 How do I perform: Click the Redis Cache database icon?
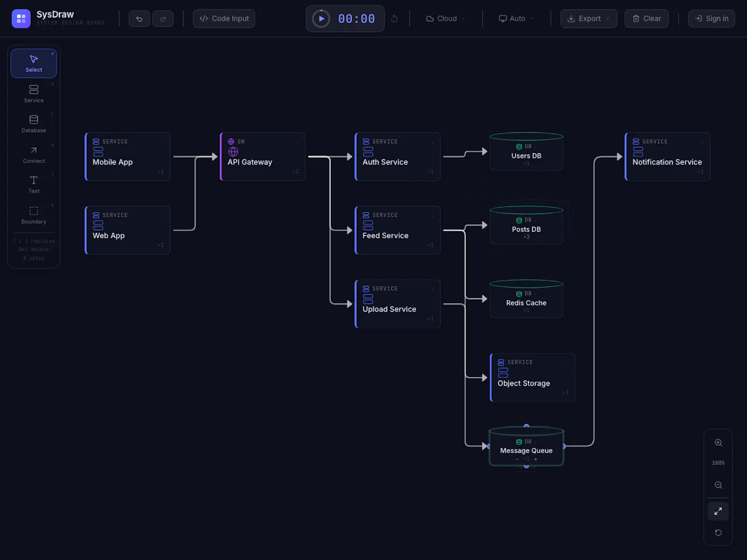[x=519, y=294]
